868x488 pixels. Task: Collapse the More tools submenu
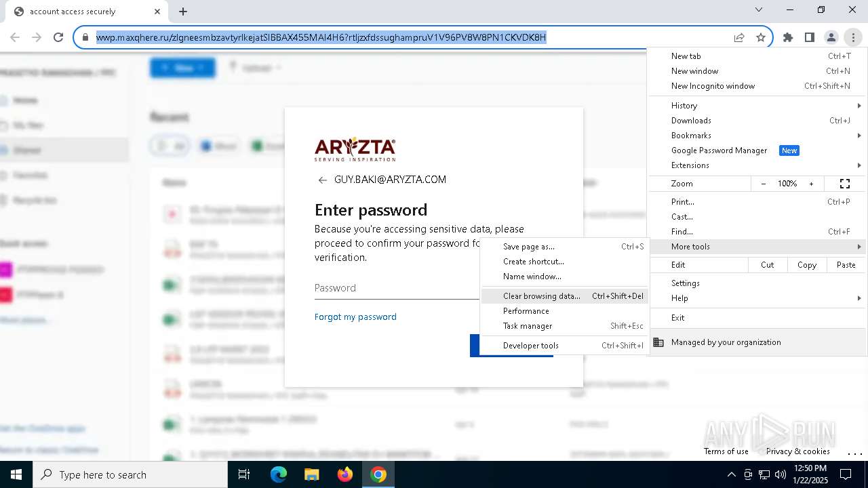pyautogui.click(x=757, y=247)
